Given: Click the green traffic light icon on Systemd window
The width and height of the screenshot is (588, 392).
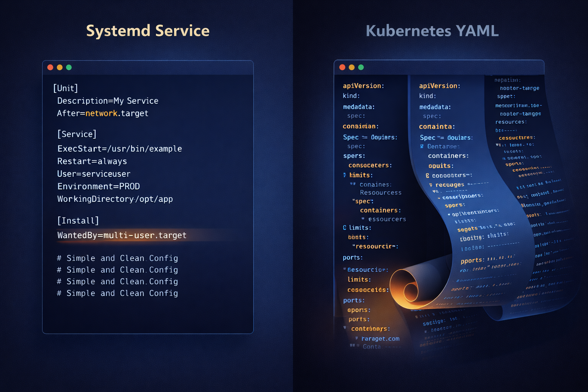Looking at the screenshot, I should pyautogui.click(x=69, y=67).
